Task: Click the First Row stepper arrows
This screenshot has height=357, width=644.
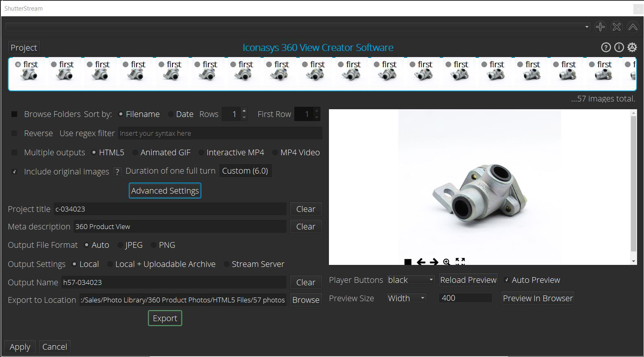Action: click(317, 114)
